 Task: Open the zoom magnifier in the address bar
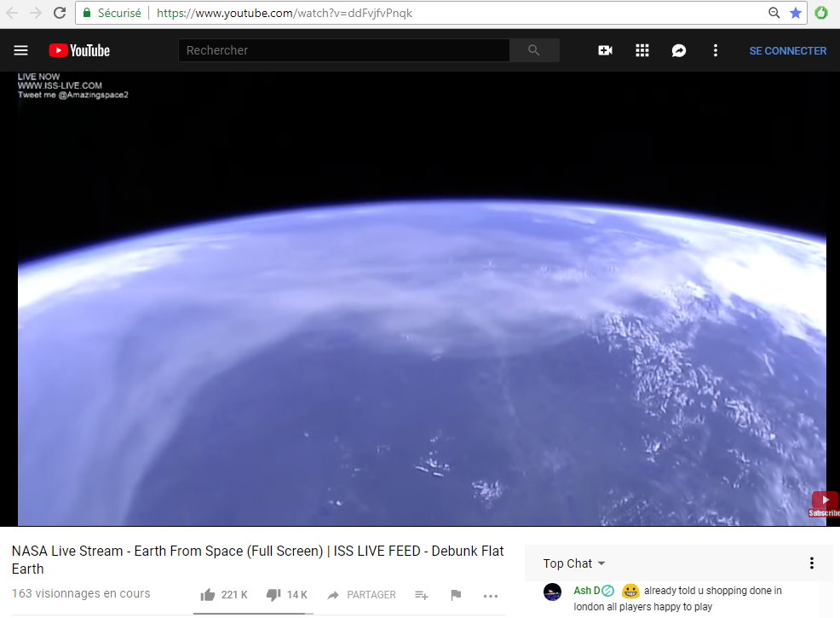(774, 13)
